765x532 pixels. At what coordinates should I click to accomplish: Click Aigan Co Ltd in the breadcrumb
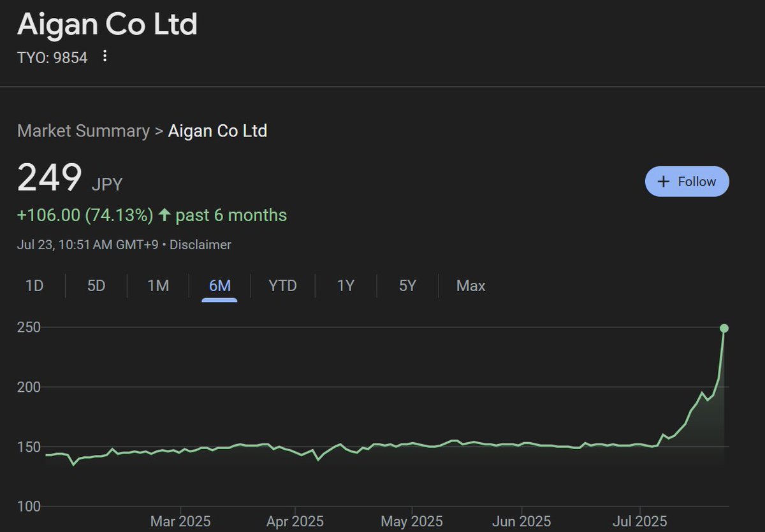tap(217, 131)
